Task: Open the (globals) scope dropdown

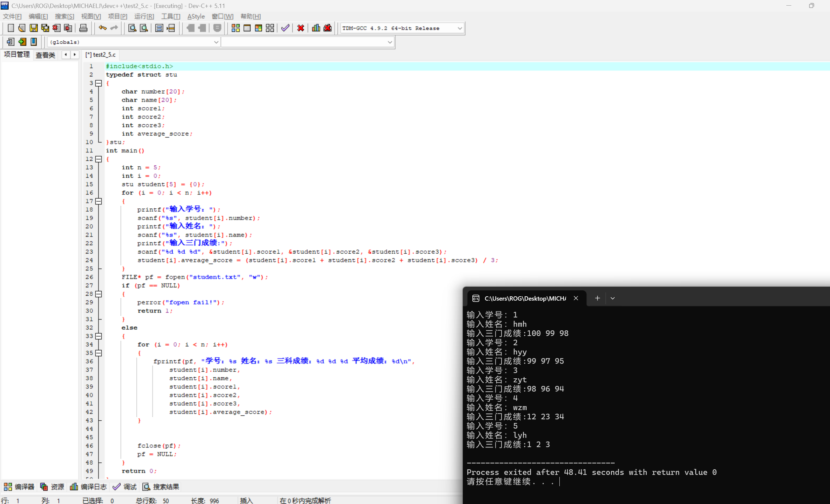Action: (x=216, y=42)
